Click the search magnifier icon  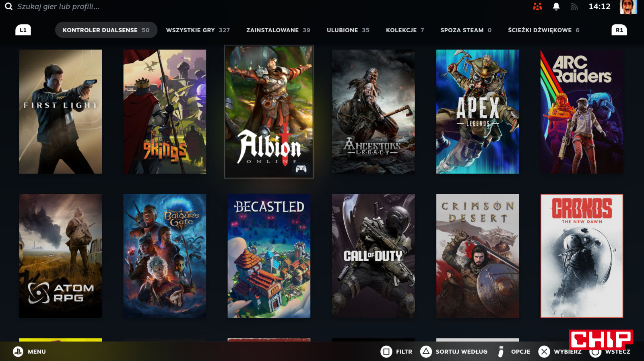click(8, 6)
